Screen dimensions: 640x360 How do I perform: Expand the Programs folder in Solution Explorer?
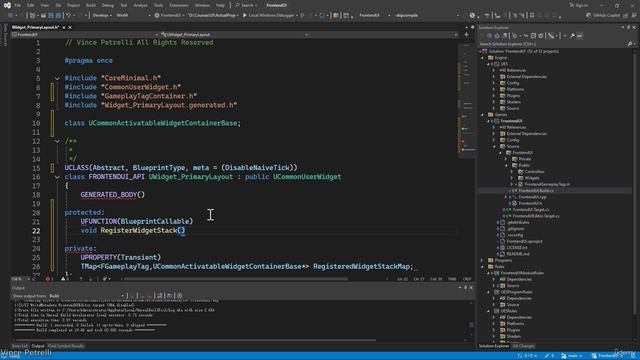[482, 260]
